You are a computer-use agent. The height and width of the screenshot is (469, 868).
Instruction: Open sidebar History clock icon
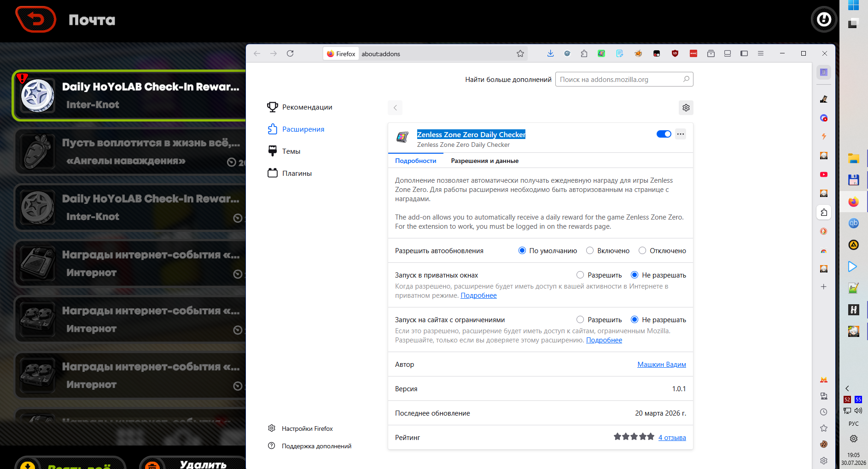point(824,412)
